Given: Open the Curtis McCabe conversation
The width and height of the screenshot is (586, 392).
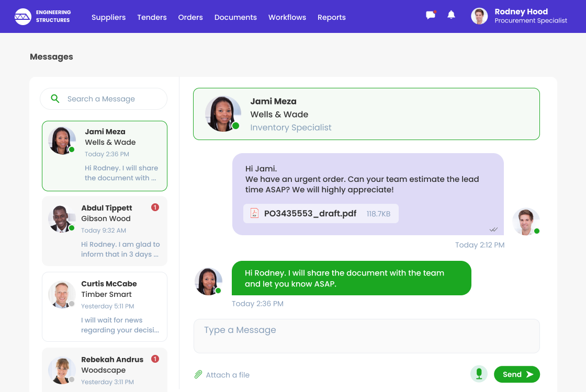Looking at the screenshot, I should pyautogui.click(x=104, y=306).
